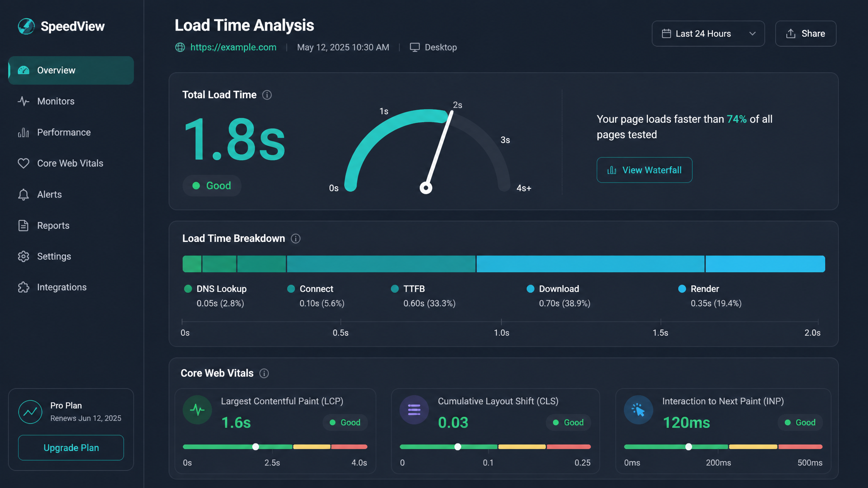Screen dimensions: 868x488
Task: Click the Pro Plan trend chart icon
Action: [x=30, y=412]
